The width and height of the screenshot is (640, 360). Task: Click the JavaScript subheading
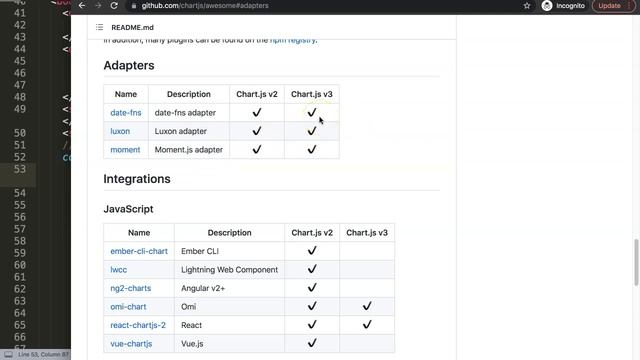click(128, 209)
